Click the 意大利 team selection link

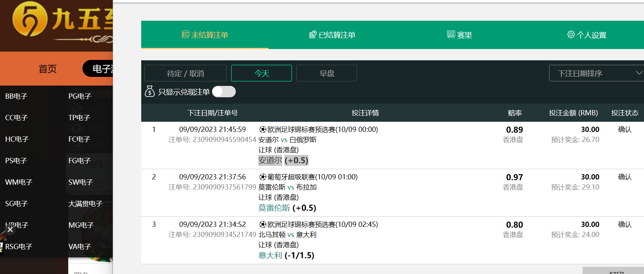(270, 256)
